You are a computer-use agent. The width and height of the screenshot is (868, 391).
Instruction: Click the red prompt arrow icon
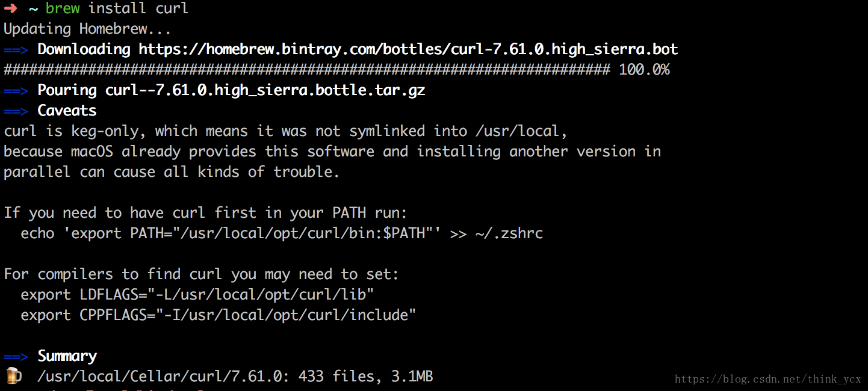click(x=10, y=8)
